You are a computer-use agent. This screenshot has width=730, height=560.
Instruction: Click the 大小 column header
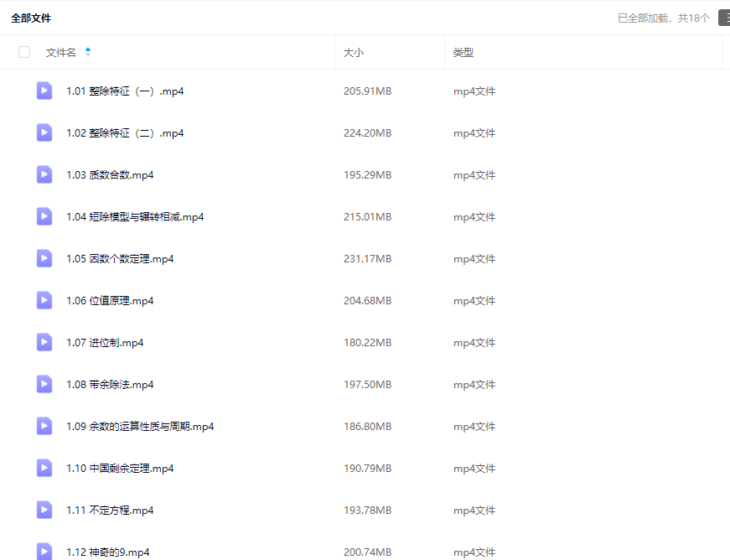coord(354,52)
